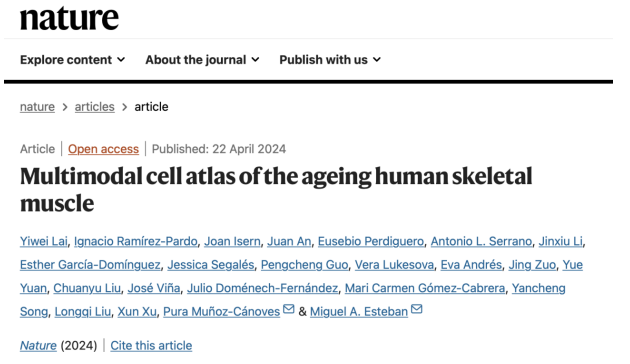Click the email icon after Miguel A. Esteban
The image size is (630, 364).
(x=417, y=309)
